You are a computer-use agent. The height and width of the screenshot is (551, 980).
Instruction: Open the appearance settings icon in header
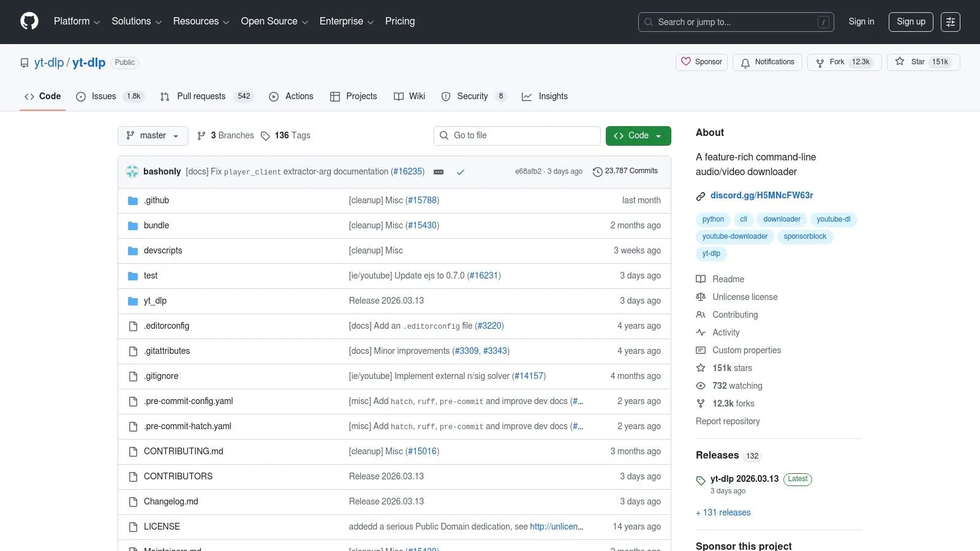click(x=950, y=22)
